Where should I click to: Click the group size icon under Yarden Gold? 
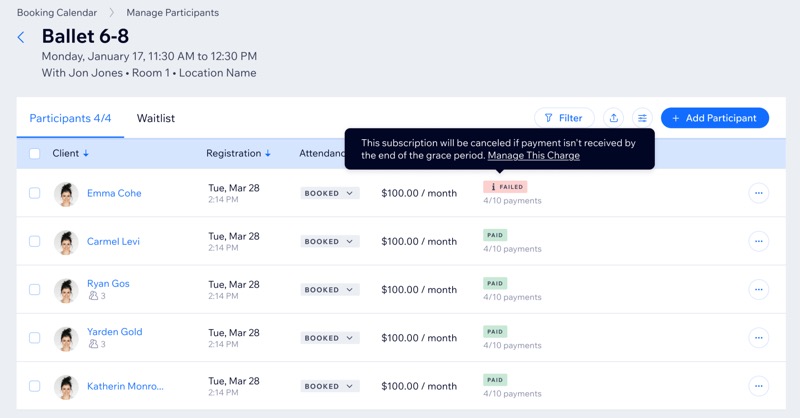tap(93, 344)
